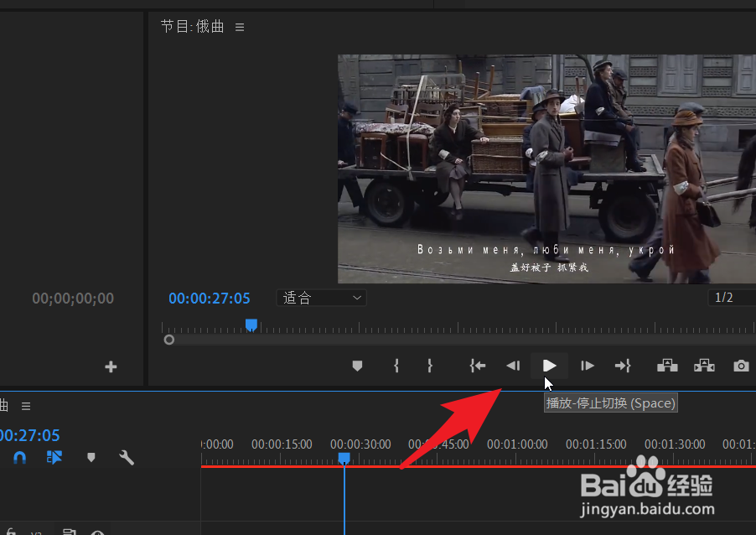Click the 节目: 俄曲 panel tab

pos(193,27)
